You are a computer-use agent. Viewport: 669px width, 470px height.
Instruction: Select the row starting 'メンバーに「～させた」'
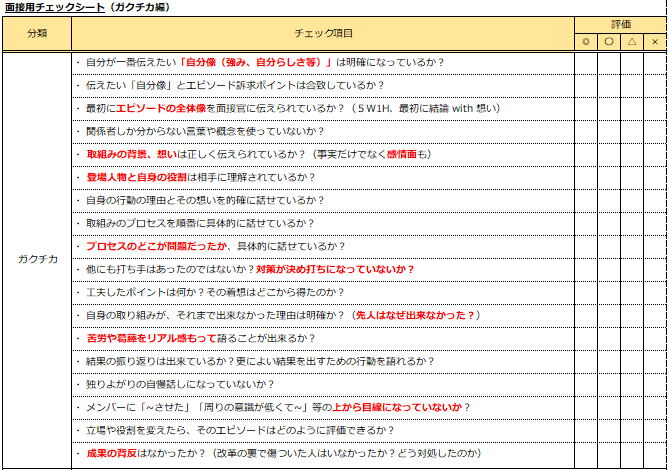[x=323, y=408]
